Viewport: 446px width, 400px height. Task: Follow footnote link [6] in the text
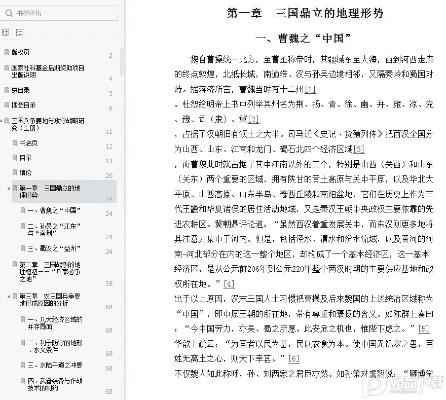(x=294, y=359)
